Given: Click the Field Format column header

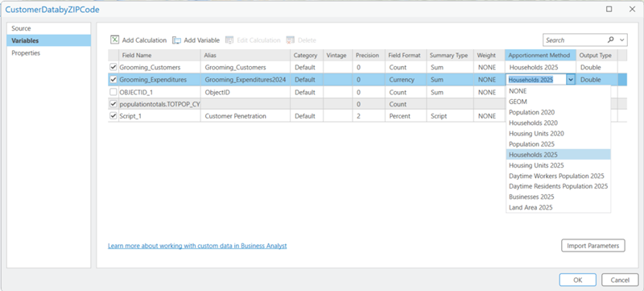Looking at the screenshot, I should point(405,55).
